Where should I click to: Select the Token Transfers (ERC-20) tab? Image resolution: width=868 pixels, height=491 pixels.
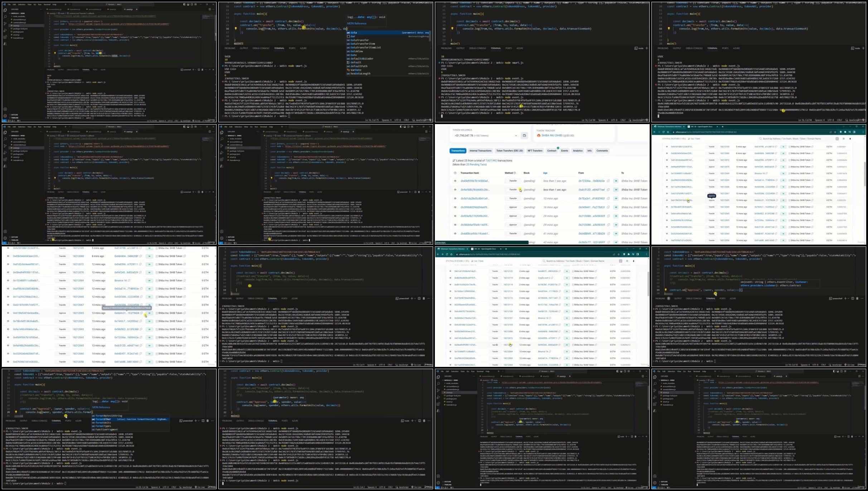pos(509,151)
